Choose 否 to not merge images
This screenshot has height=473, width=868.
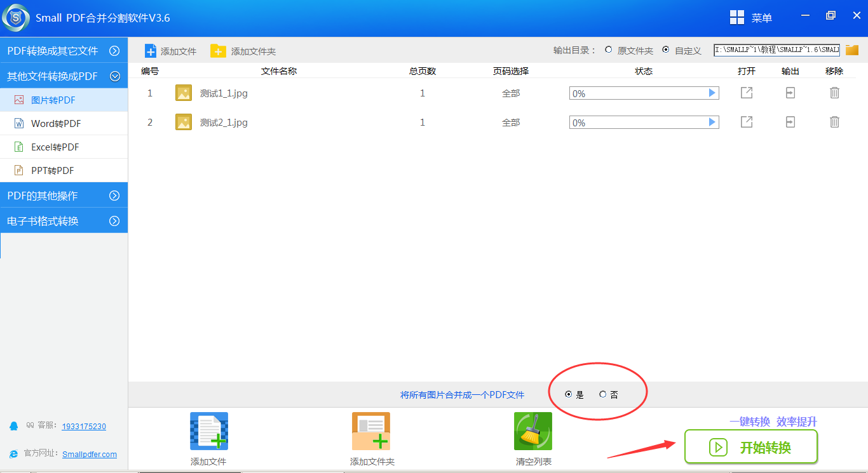coord(603,395)
